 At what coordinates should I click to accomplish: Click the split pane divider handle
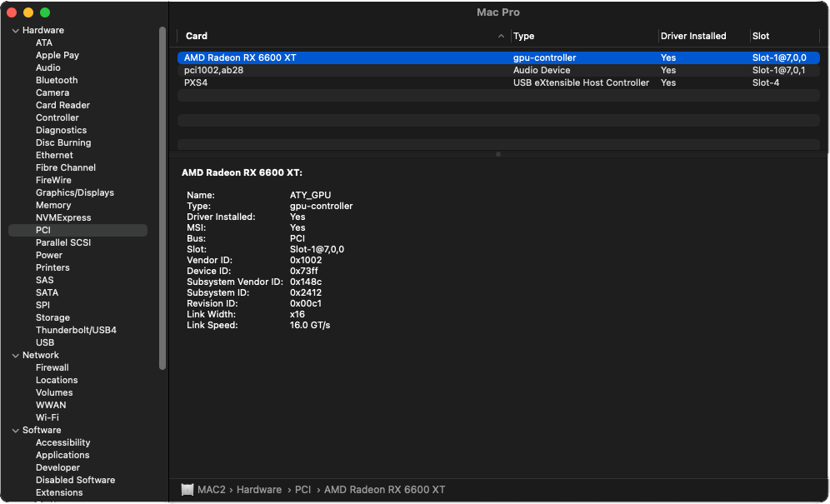point(498,155)
